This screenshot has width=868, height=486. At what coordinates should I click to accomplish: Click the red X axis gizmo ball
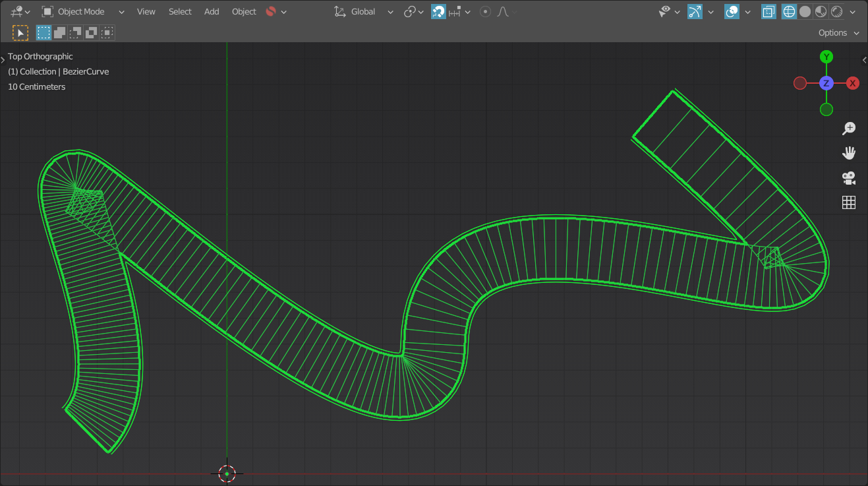(x=853, y=83)
